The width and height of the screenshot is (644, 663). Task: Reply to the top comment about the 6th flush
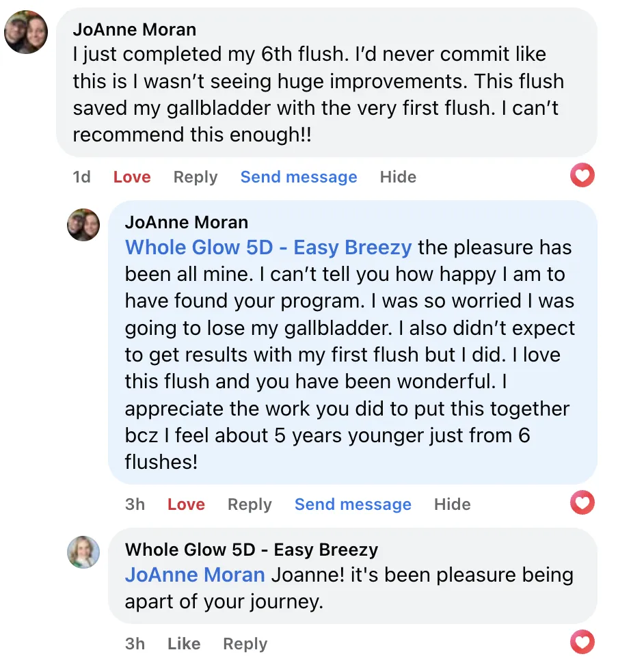[x=195, y=177]
